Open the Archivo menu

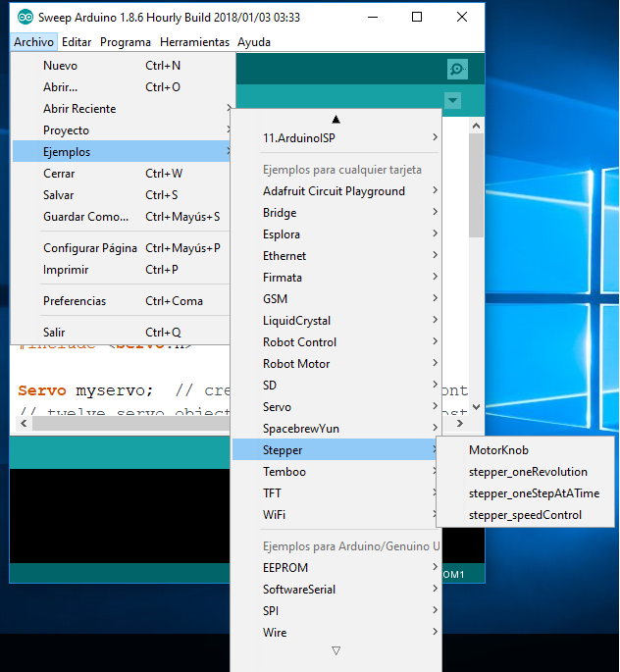coord(34,42)
